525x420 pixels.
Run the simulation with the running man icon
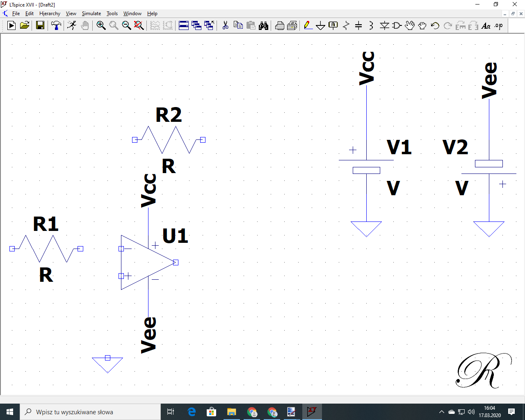pos(72,25)
